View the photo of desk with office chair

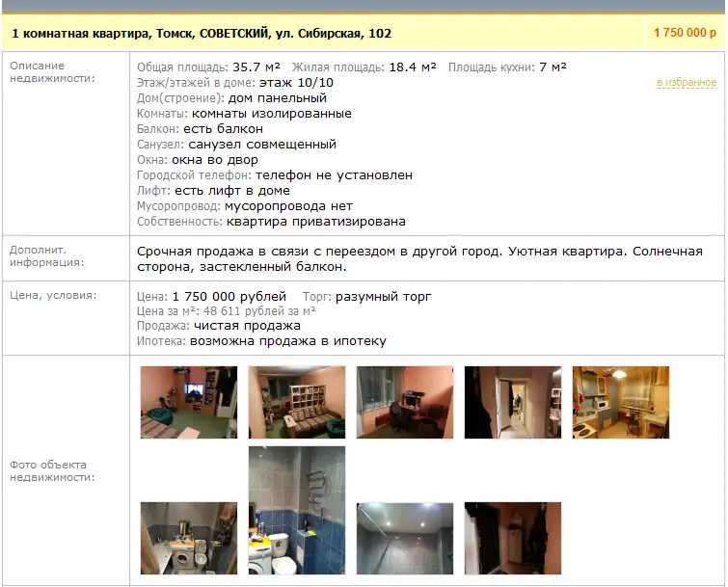pyautogui.click(x=404, y=402)
